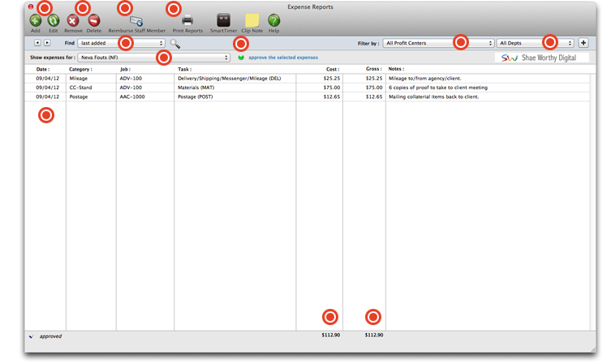Open the Find 'last added' dropdown
Image resolution: width=611 pixels, height=364 pixels.
(121, 43)
